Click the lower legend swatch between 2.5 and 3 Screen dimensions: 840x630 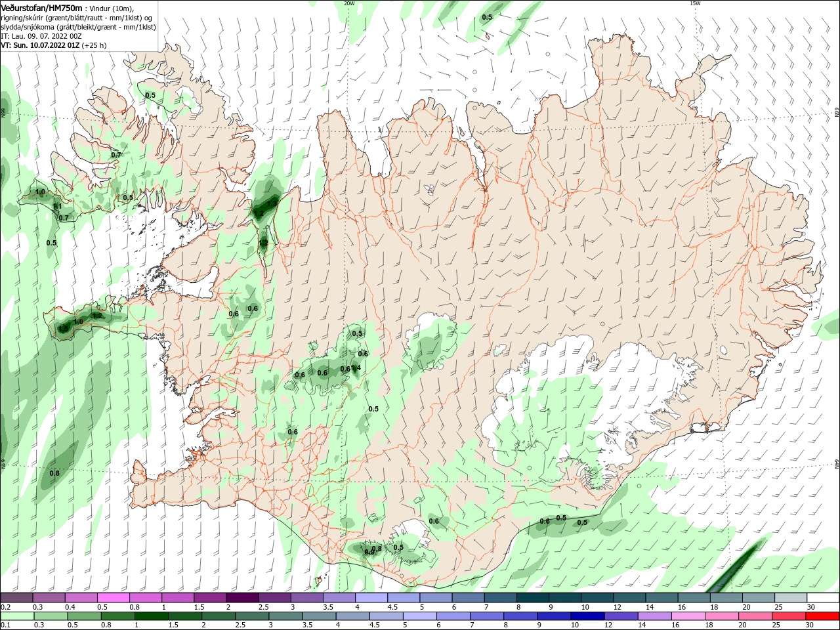(x=252, y=616)
